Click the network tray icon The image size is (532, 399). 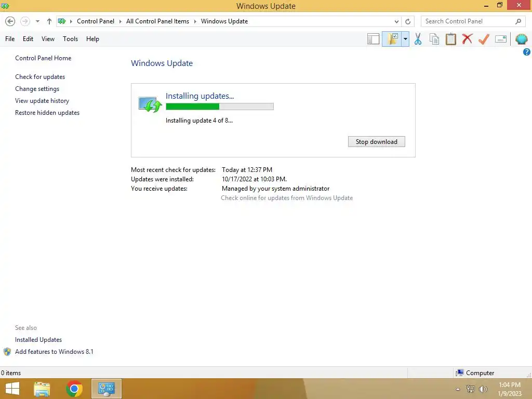[471, 389]
